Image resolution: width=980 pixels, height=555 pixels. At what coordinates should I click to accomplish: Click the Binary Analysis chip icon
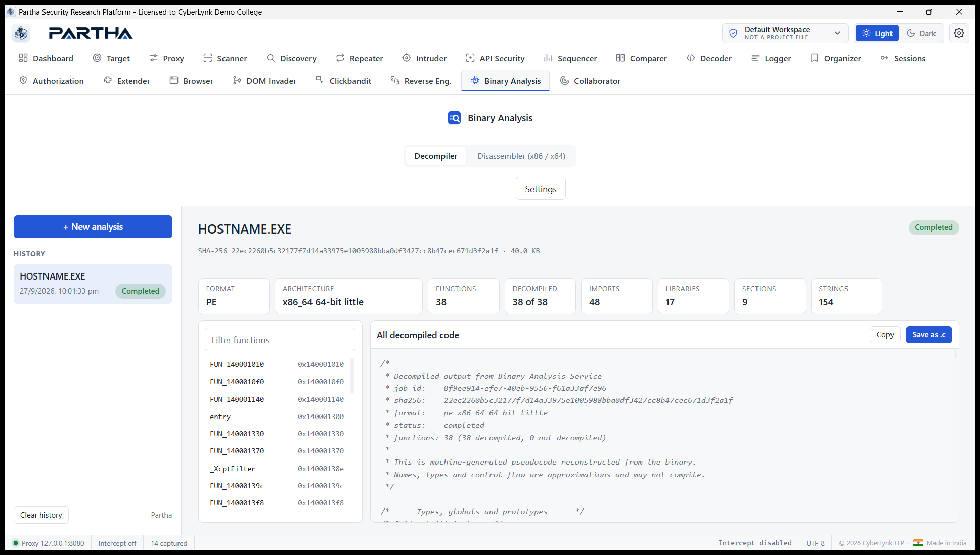tap(475, 80)
